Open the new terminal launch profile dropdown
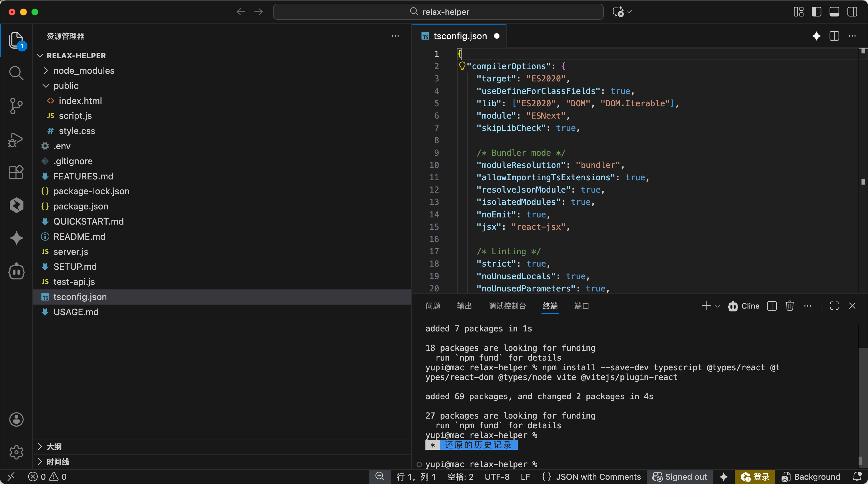The height and width of the screenshot is (484, 868). [x=717, y=306]
